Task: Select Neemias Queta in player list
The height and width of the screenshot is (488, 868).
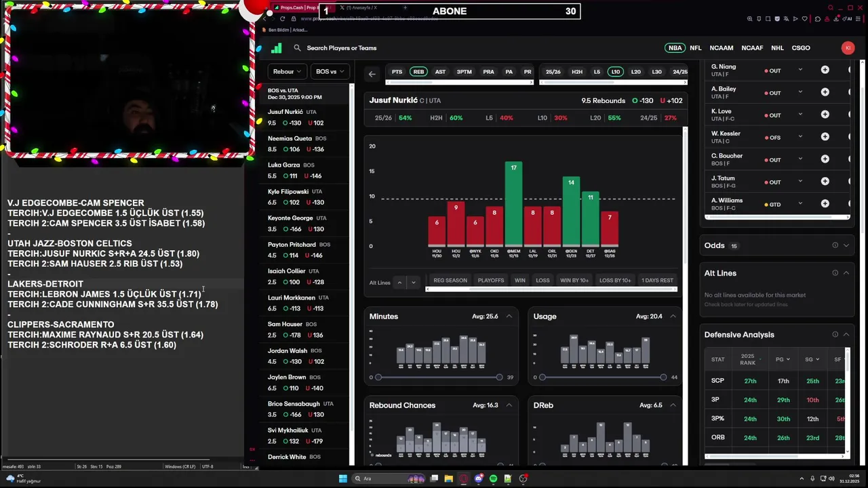Action: (304, 144)
